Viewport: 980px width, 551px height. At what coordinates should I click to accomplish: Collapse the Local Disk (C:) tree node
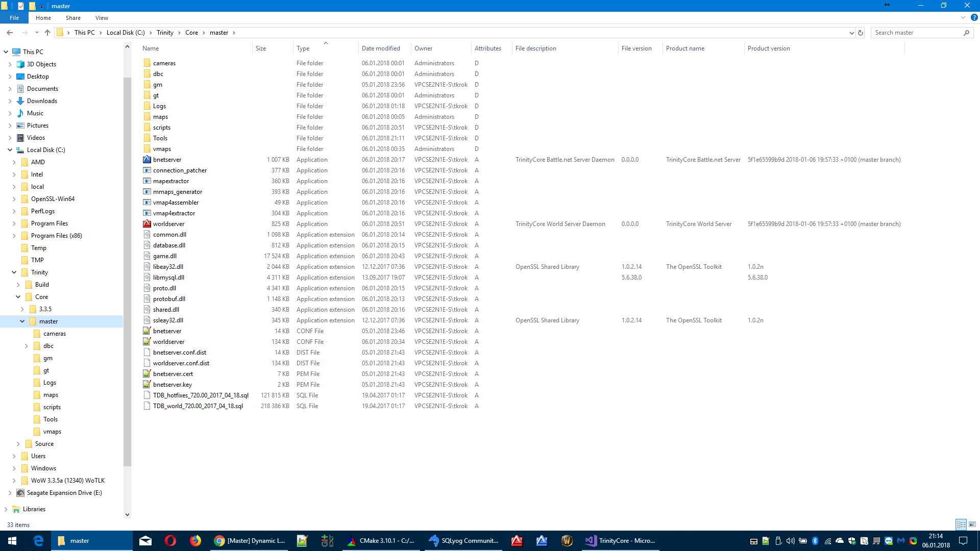coord(9,149)
